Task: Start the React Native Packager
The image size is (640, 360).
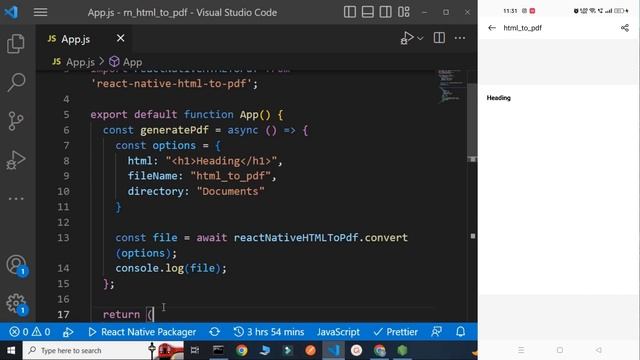Action: (142, 332)
